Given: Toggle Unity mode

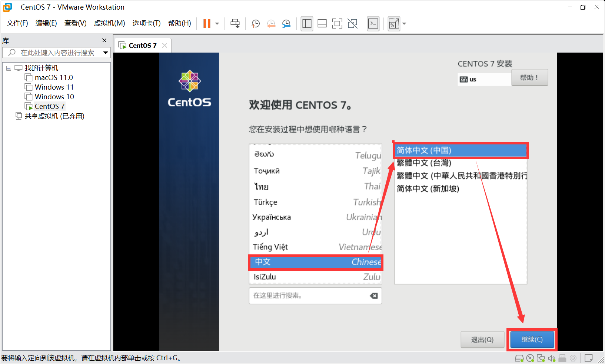Looking at the screenshot, I should [x=352, y=23].
